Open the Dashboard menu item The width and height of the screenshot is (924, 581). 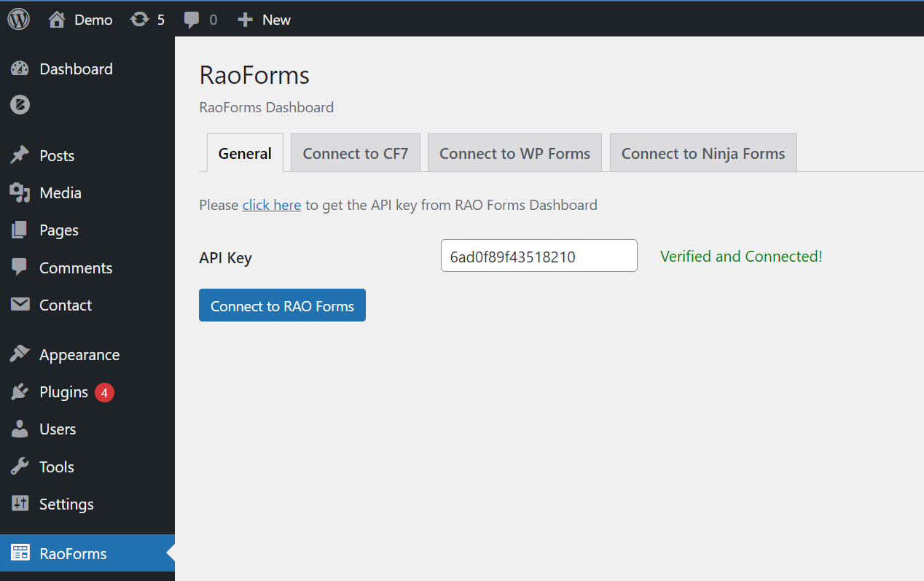coord(76,69)
